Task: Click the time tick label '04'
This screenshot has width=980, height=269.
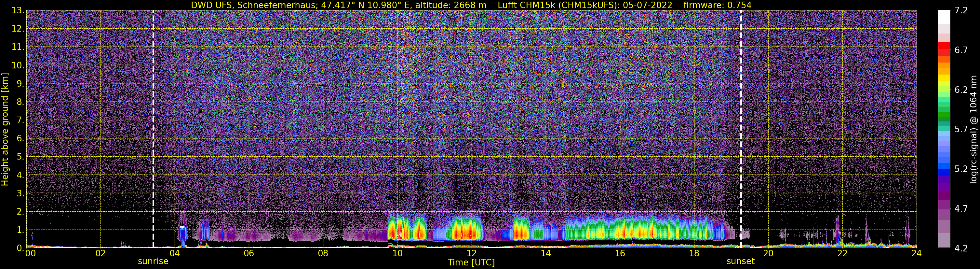Action: [x=175, y=253]
